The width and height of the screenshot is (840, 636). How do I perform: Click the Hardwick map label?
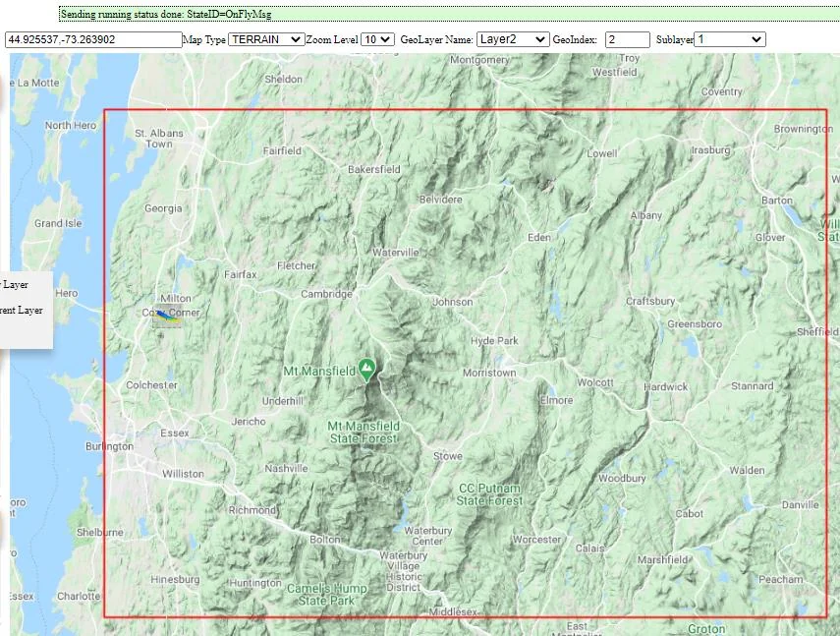[666, 386]
